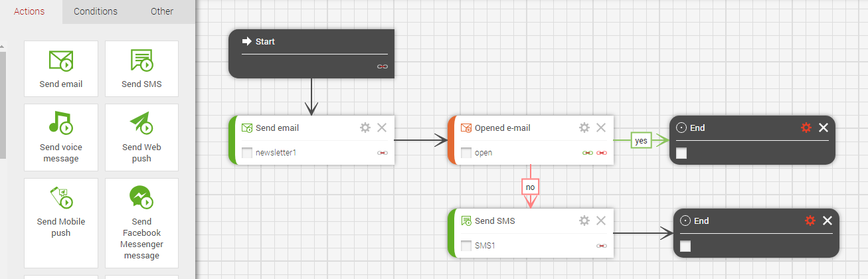Screen dimensions: 868x279
Task: Click the Send email node title
Action: [277, 128]
